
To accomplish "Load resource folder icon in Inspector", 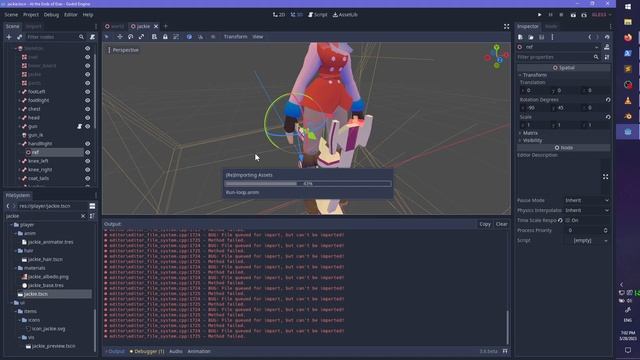I will point(531,37).
